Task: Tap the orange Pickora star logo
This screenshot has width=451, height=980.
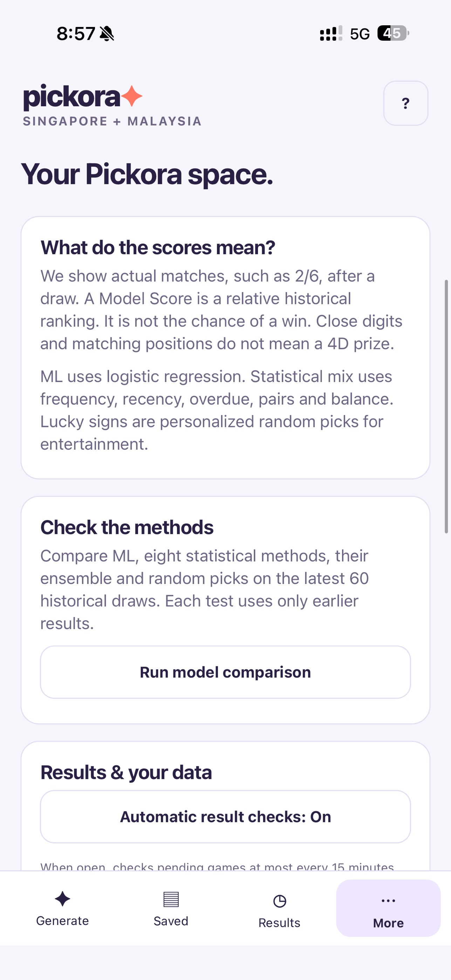Action: tap(132, 96)
